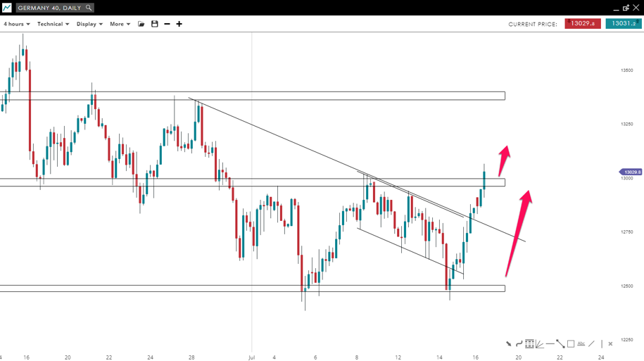644x361 pixels.
Task: Expand the Technical indicators dropdown
Action: tap(53, 24)
